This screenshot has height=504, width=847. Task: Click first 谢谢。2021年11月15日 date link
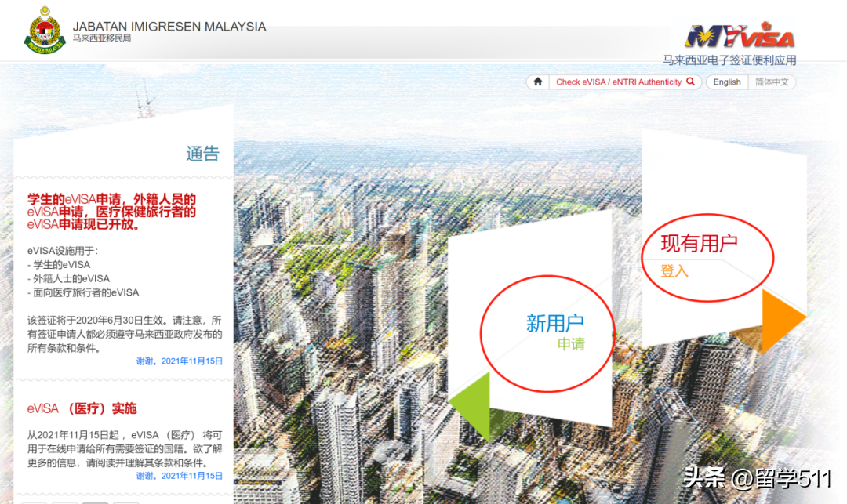point(180,361)
